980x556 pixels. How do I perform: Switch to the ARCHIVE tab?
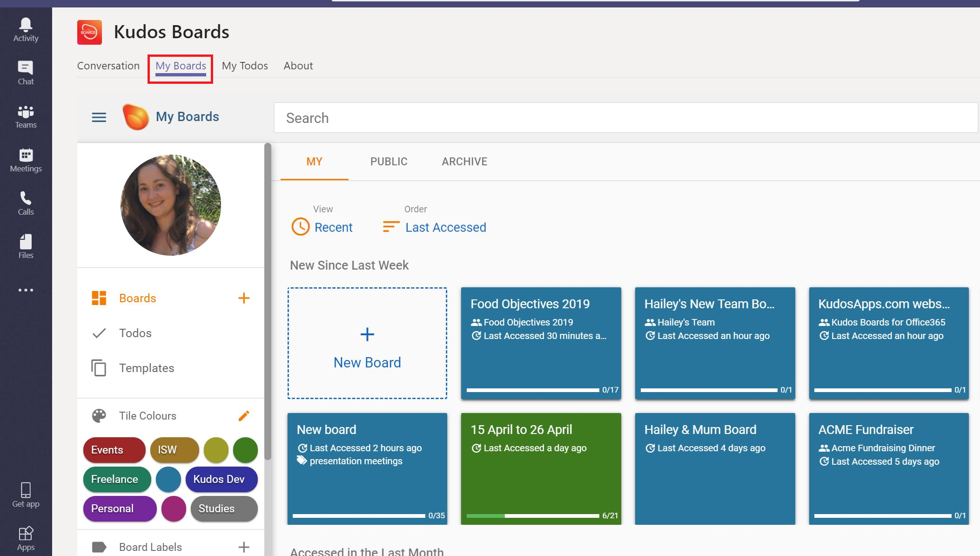464,162
